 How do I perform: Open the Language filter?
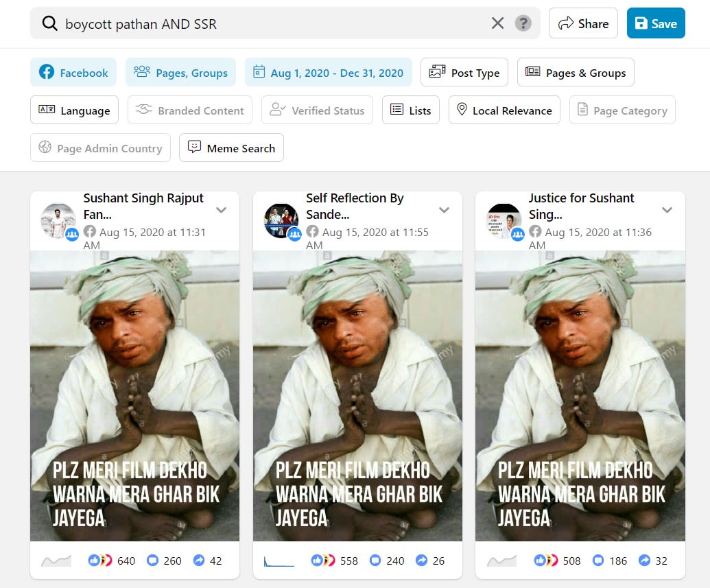point(74,110)
